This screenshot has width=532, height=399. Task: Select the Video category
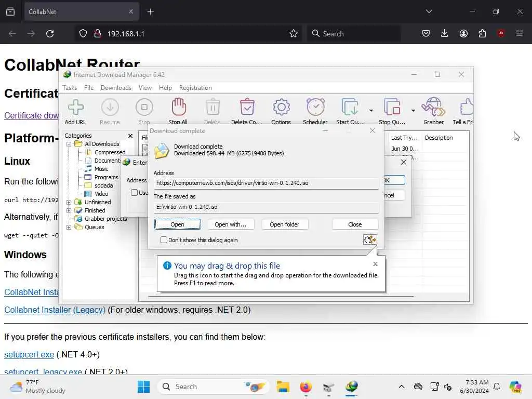(x=101, y=194)
